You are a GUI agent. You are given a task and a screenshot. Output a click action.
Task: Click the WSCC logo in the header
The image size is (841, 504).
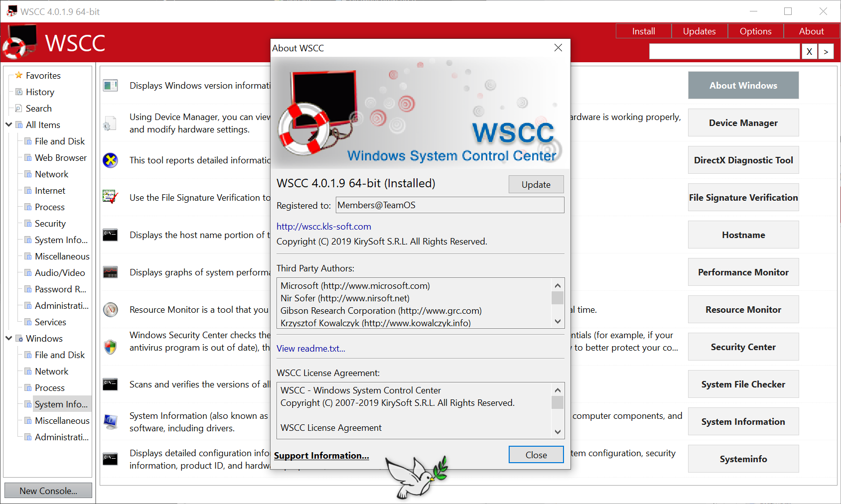coord(19,42)
